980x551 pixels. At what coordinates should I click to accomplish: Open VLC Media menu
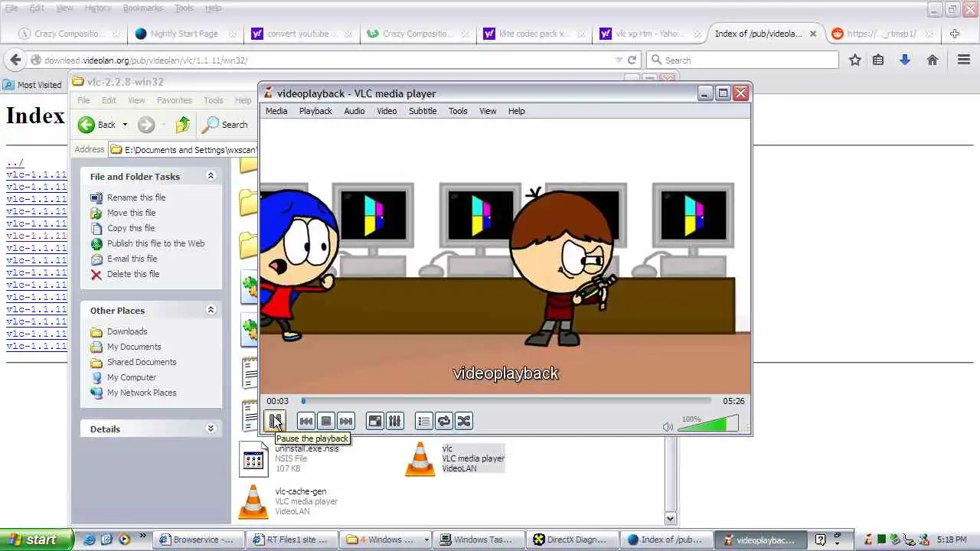tap(276, 111)
